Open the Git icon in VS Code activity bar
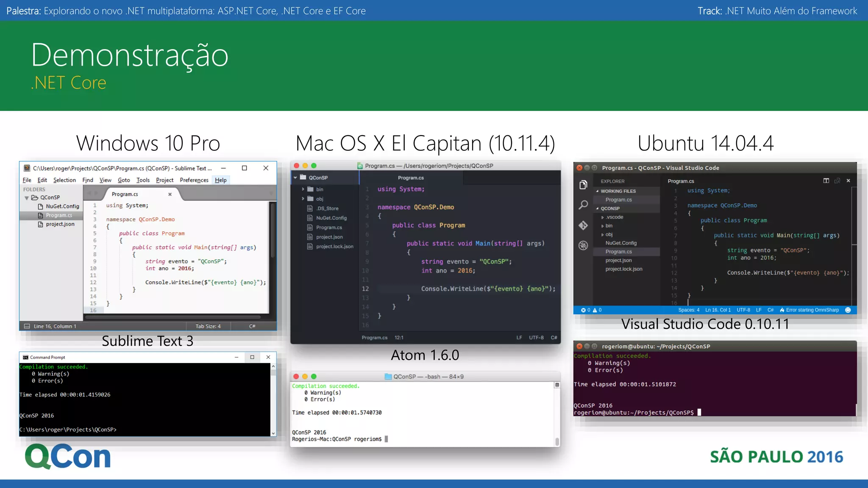868x488 pixels. click(x=583, y=225)
